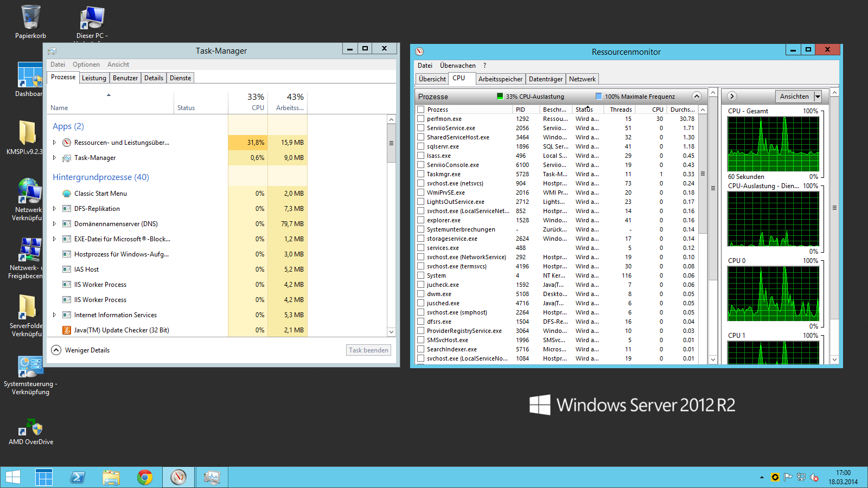Click the yellow Norton tray icon
868x488 pixels.
pos(775,477)
